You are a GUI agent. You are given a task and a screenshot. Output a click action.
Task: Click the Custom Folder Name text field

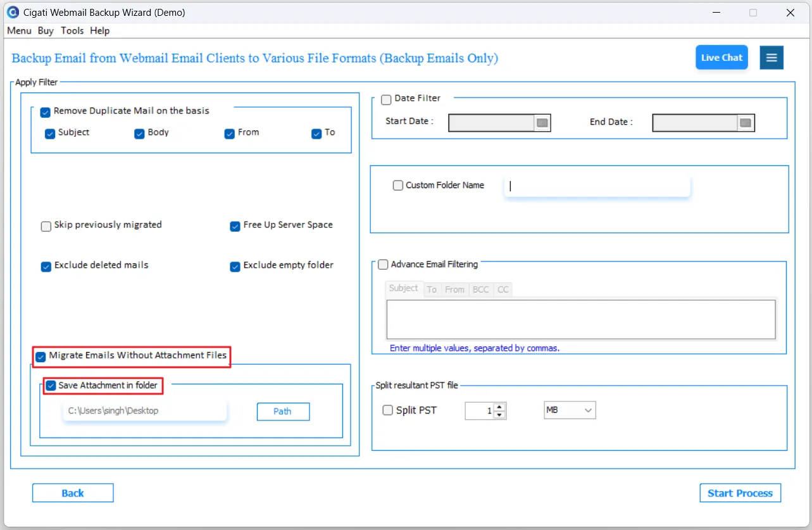tap(597, 186)
